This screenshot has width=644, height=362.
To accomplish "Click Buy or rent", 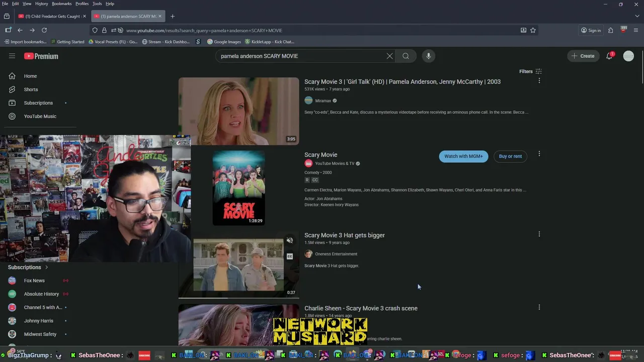I will 510,156.
